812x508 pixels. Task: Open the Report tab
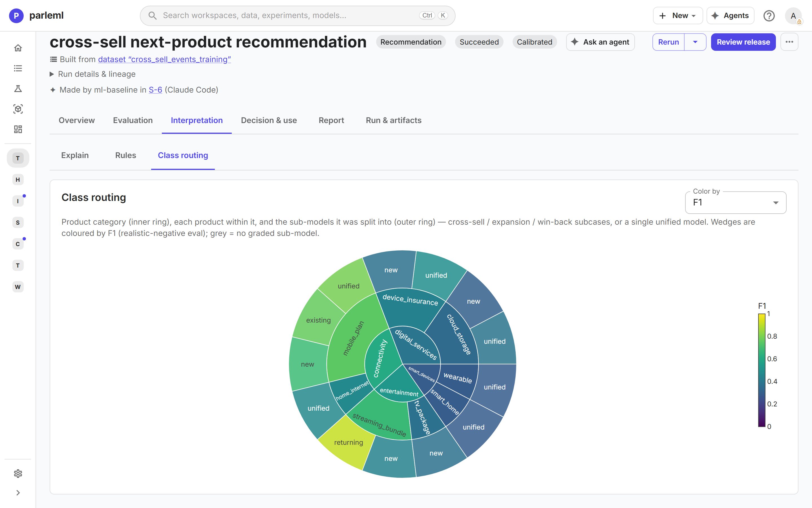pos(331,120)
